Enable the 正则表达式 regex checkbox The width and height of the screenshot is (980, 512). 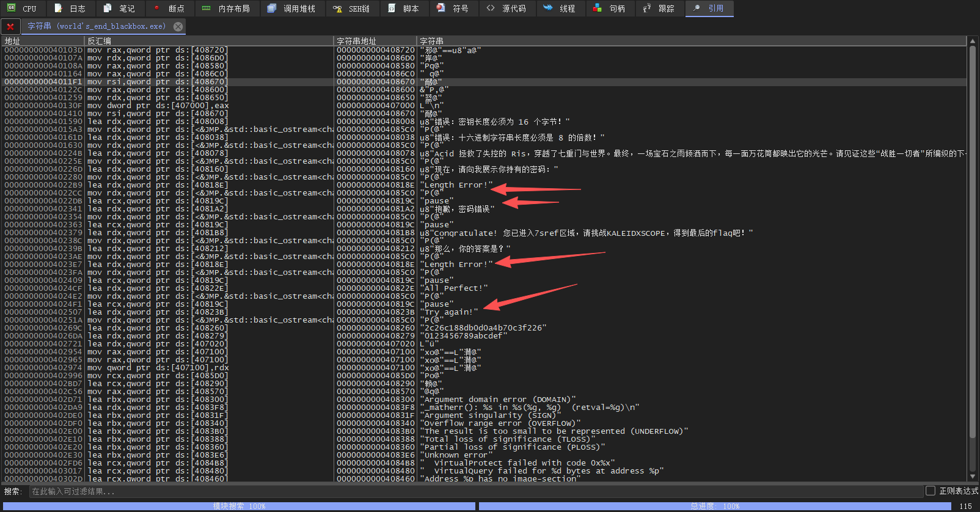click(931, 491)
